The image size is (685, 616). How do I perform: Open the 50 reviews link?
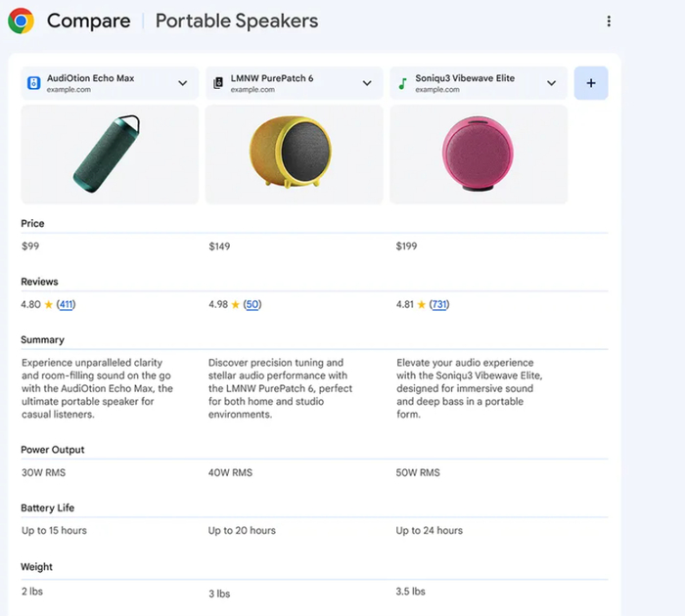click(251, 305)
